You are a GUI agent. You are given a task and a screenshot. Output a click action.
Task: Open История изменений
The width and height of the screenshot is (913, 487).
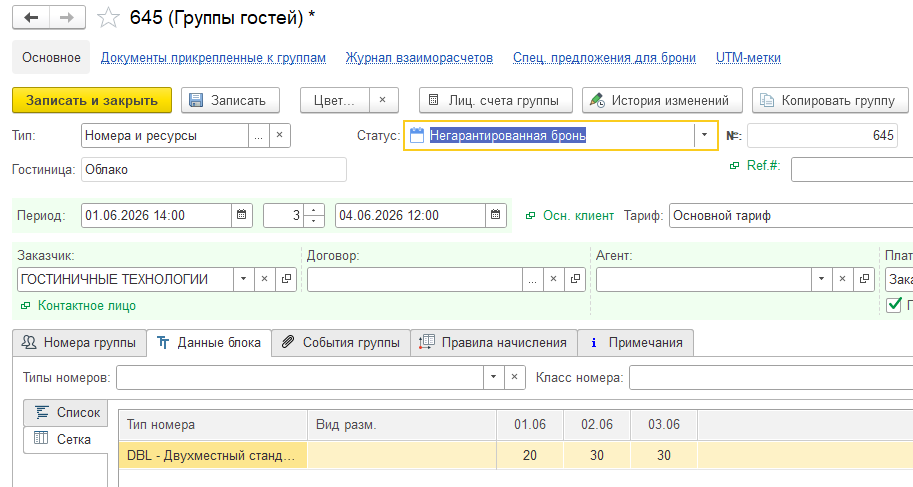[663, 100]
